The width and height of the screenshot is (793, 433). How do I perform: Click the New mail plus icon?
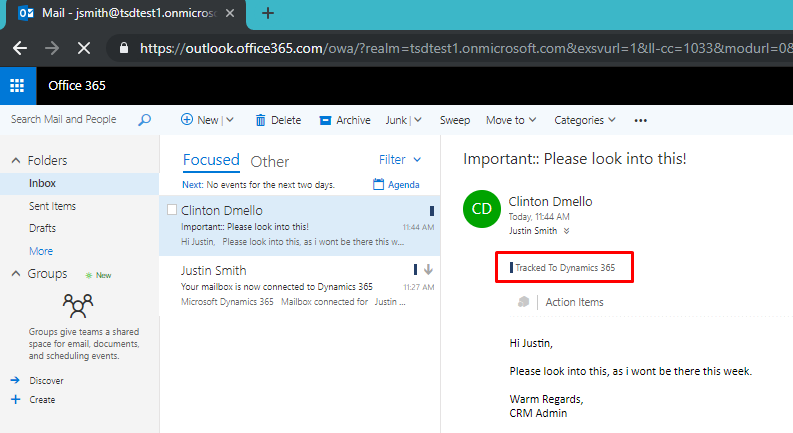coord(187,120)
